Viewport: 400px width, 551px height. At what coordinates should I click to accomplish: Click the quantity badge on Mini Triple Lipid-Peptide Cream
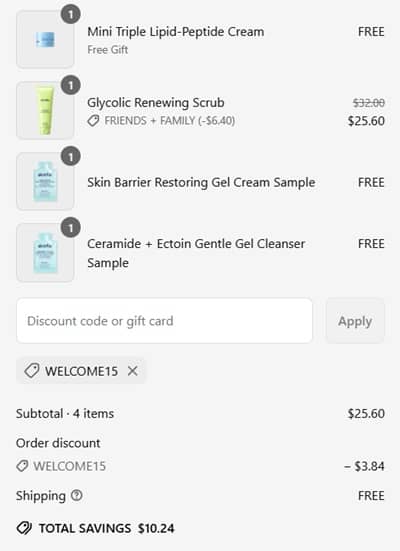(x=71, y=14)
